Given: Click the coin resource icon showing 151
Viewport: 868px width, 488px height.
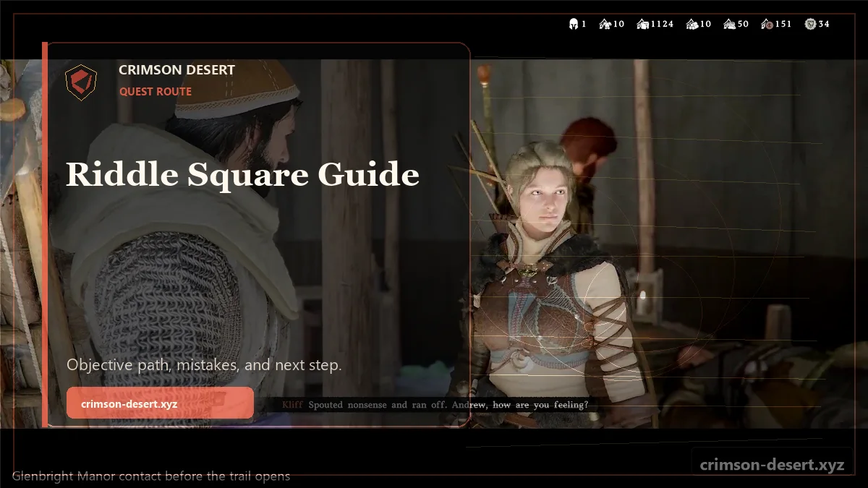Looking at the screenshot, I should click(767, 24).
